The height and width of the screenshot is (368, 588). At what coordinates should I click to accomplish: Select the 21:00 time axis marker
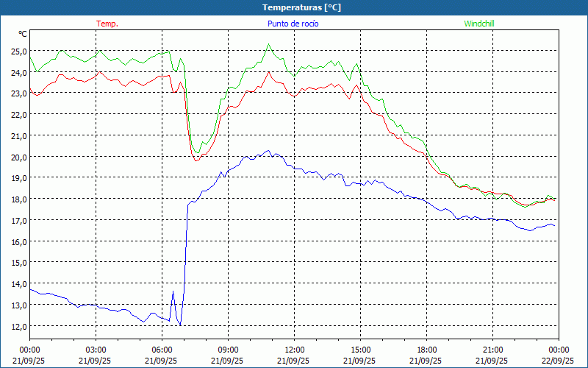tap(492, 350)
